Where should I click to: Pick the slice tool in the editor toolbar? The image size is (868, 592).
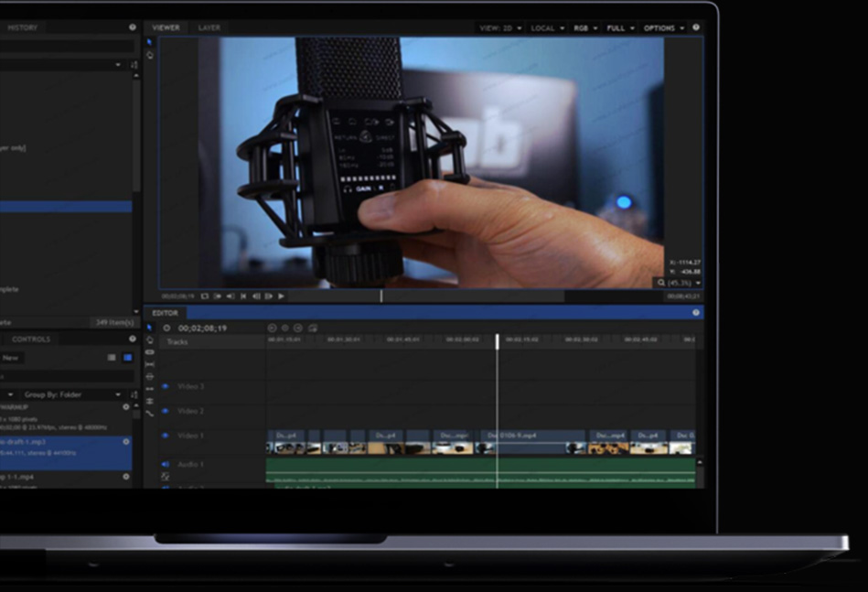click(150, 352)
